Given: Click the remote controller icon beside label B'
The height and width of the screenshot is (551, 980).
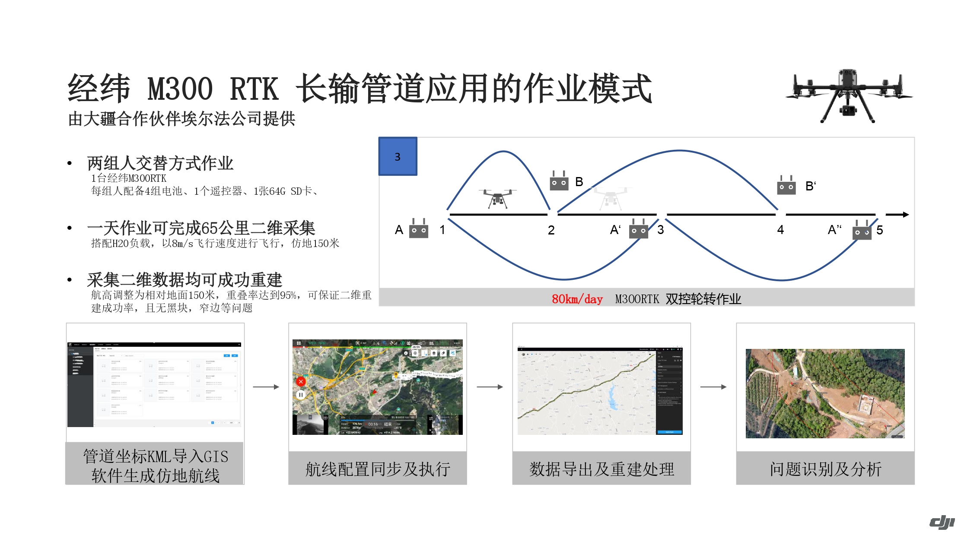Looking at the screenshot, I should (x=786, y=185).
